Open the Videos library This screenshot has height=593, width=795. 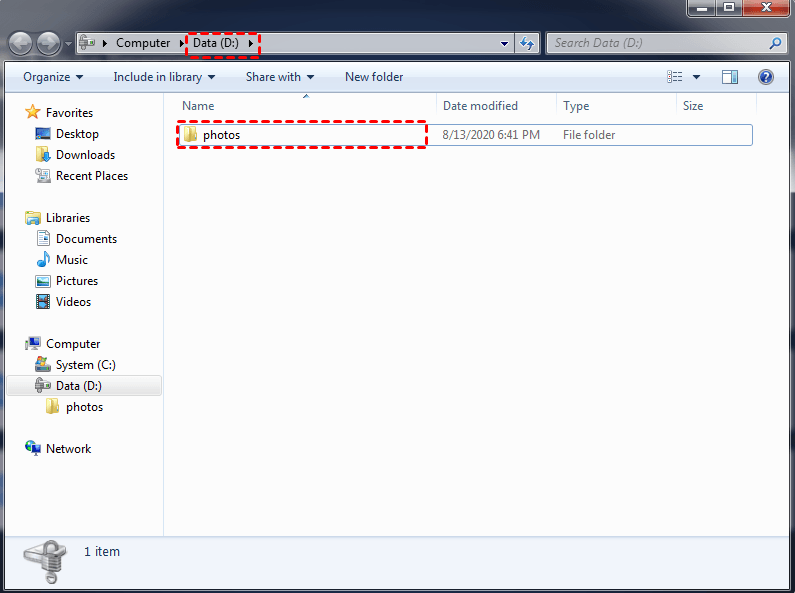[73, 302]
